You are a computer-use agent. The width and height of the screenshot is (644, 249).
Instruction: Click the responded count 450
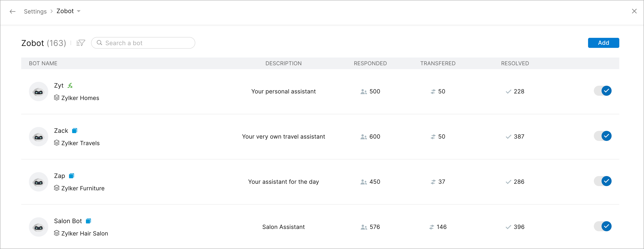(x=375, y=182)
